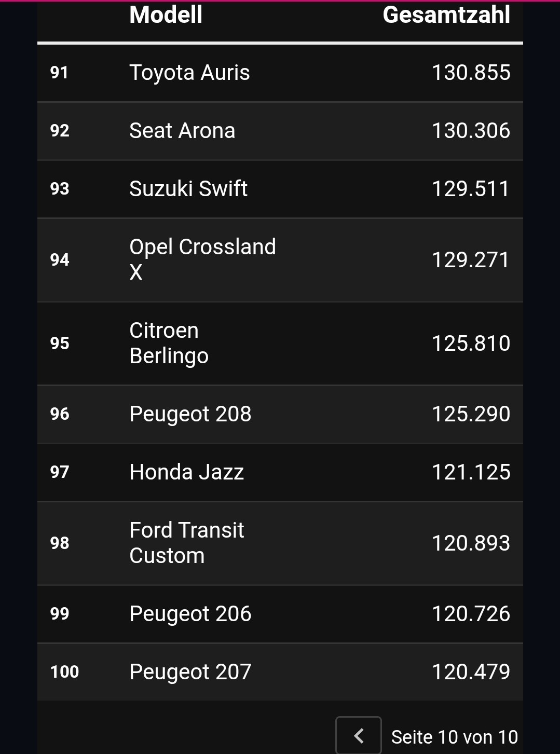Select the Peugeot 207 row
This screenshot has height=754, width=560.
[280, 672]
